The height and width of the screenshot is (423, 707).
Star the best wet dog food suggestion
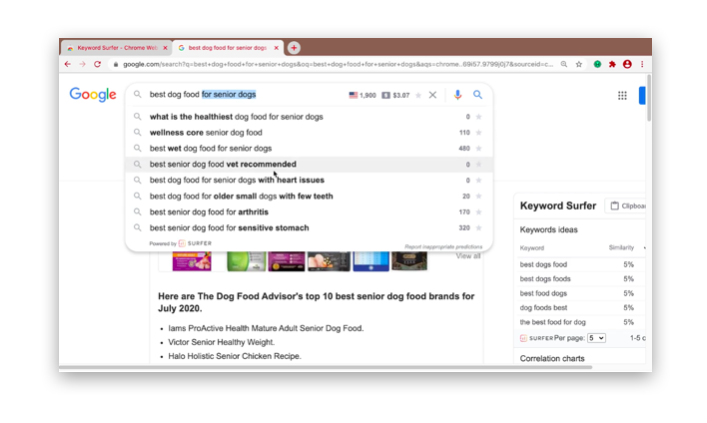[479, 148]
